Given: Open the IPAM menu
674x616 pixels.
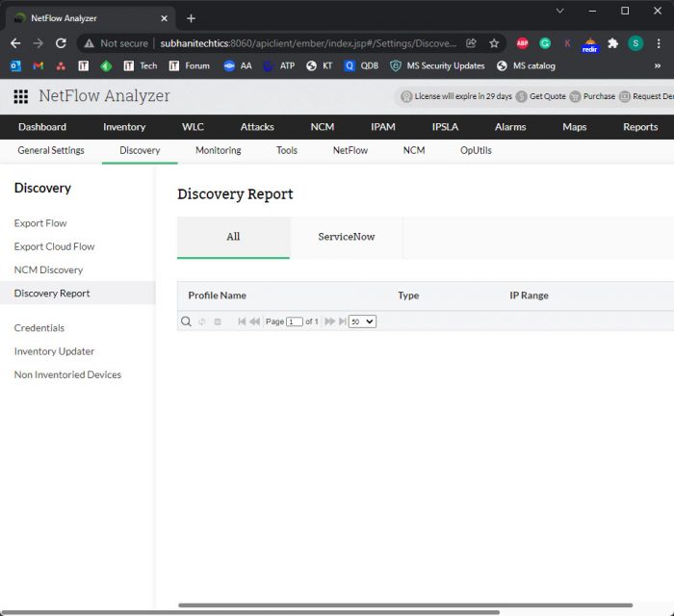Looking at the screenshot, I should pos(383,127).
